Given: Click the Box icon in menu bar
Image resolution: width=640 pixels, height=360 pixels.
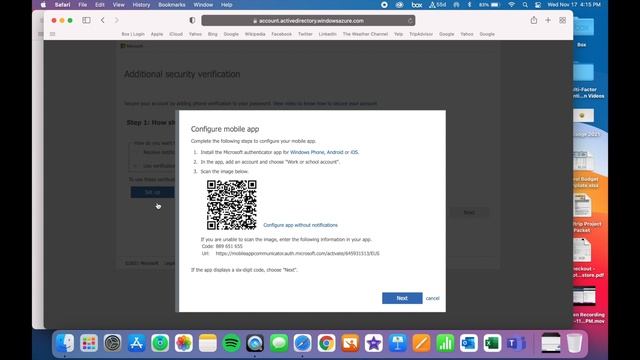Looking at the screenshot, I should [417, 5].
